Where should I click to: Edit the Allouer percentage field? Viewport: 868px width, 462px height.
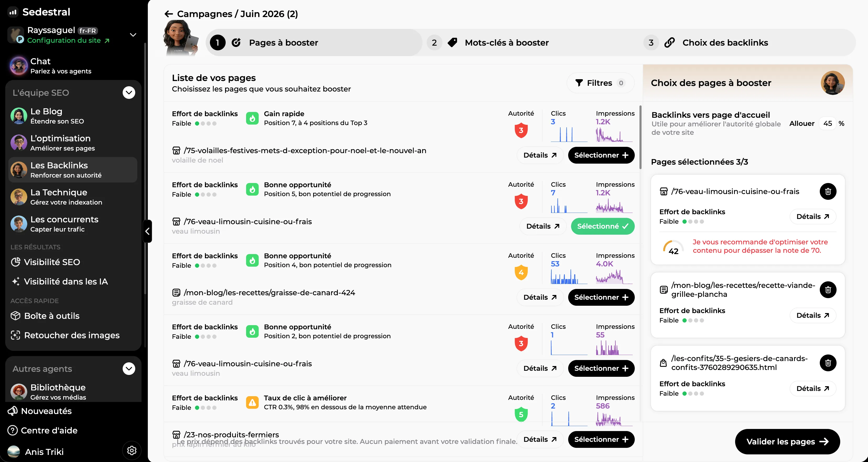(827, 124)
